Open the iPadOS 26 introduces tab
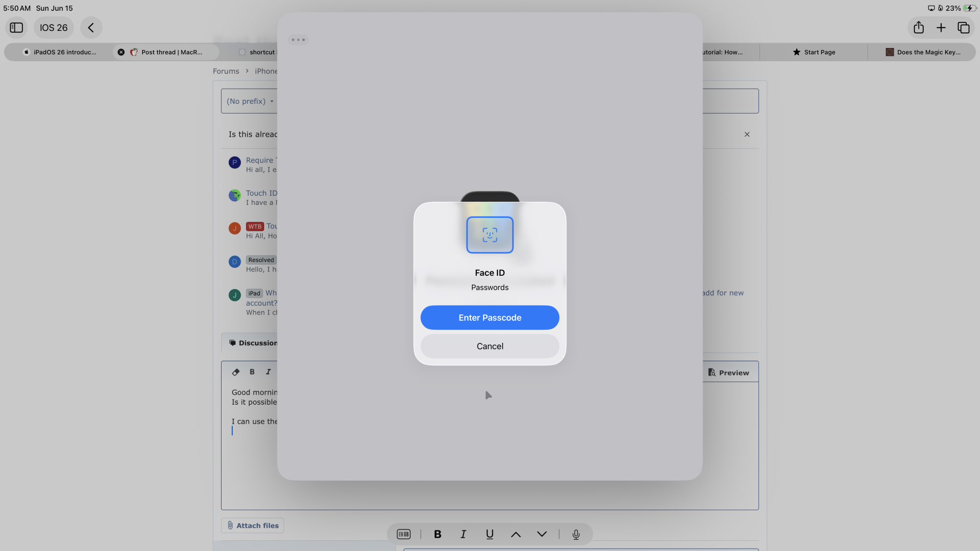The height and width of the screenshot is (551, 980). coord(60,52)
